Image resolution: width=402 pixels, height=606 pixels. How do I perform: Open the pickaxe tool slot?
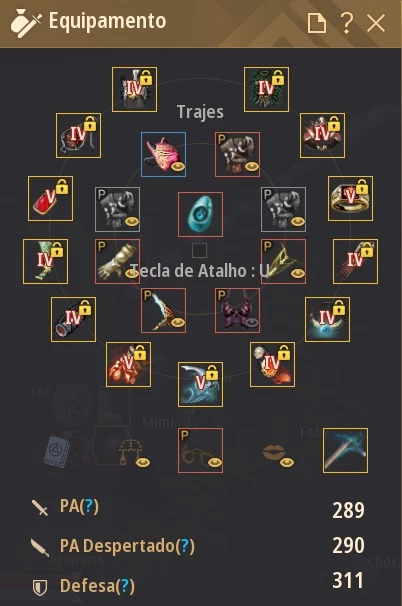click(345, 450)
